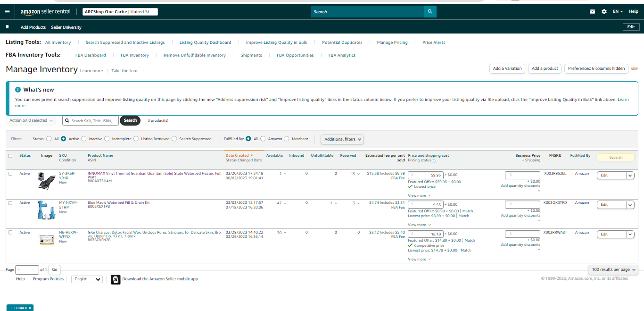Open the Action on 0 selected dropdown
This screenshot has width=644, height=311.
[31, 121]
